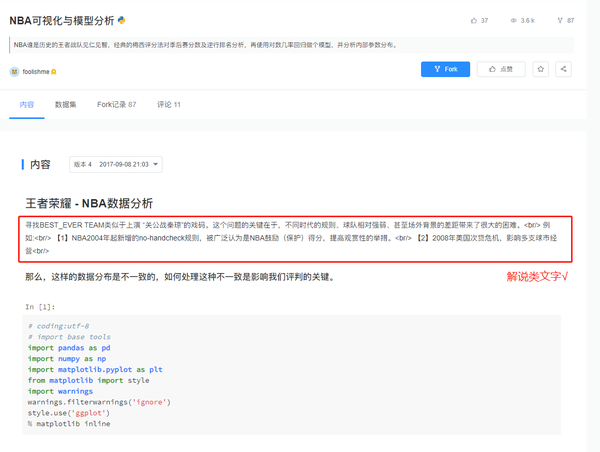Screen dimensions: 600x452
Task: Click the line import pandas as pd
Action: (x=69, y=348)
